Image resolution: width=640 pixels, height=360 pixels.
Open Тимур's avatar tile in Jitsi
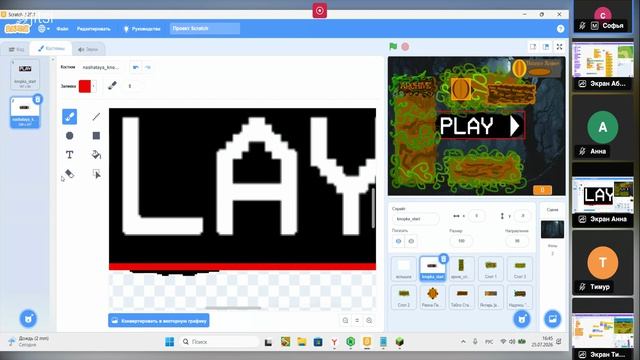[x=602, y=263]
